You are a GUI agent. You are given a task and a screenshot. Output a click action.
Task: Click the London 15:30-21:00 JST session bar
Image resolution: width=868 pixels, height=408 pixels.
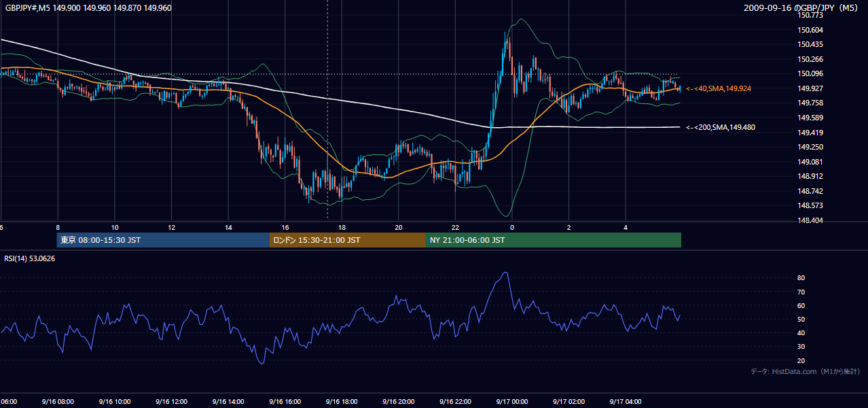(x=348, y=240)
